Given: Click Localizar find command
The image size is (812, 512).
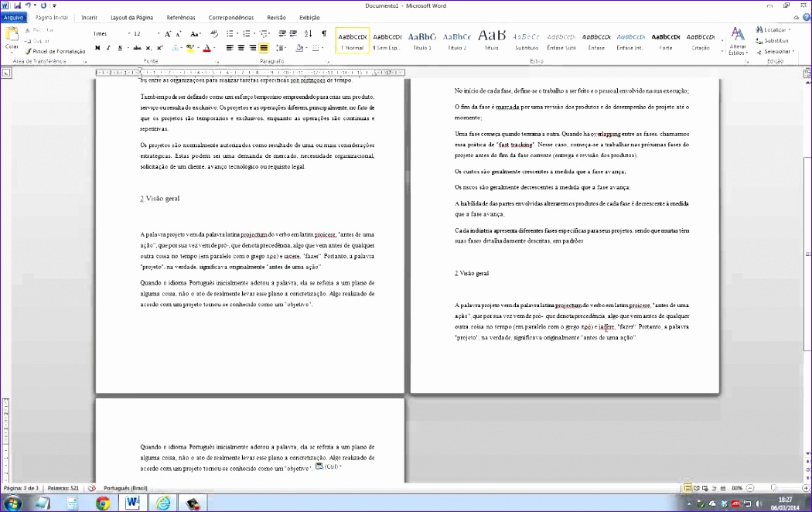Looking at the screenshot, I should point(773,30).
